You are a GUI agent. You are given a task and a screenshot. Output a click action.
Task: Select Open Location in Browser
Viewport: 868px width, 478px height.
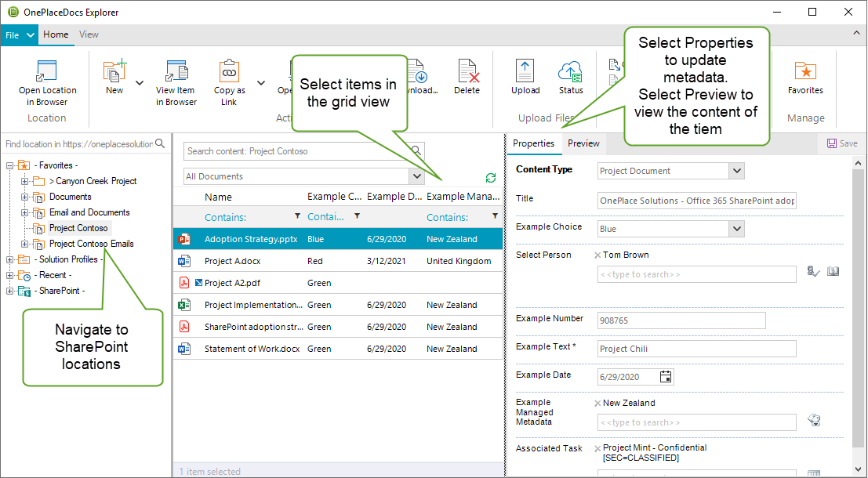coord(48,76)
